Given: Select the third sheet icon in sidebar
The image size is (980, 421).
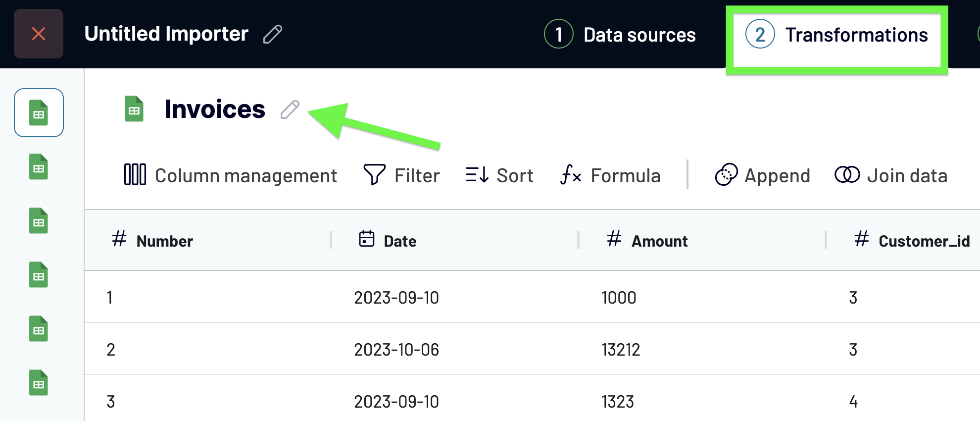Looking at the screenshot, I should [x=39, y=221].
